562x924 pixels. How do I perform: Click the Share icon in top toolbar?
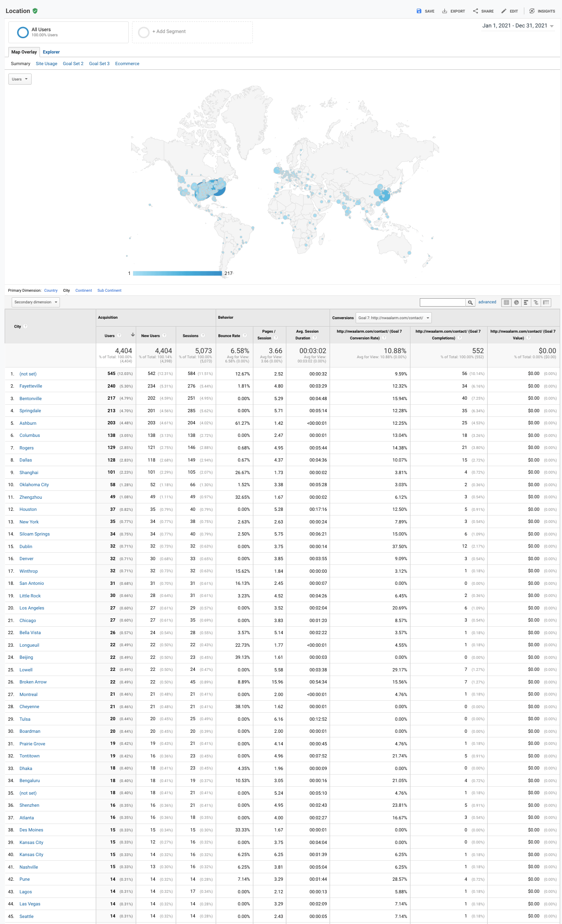(x=476, y=11)
